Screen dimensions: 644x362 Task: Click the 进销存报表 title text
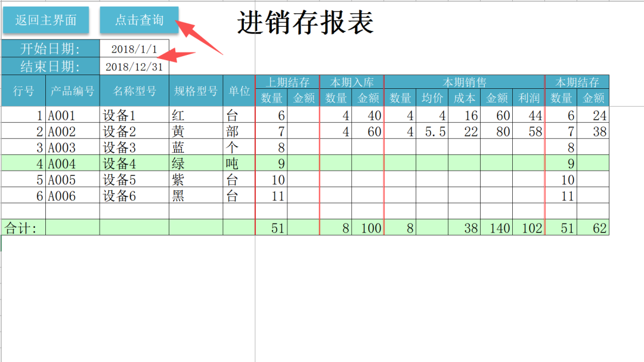[305, 23]
